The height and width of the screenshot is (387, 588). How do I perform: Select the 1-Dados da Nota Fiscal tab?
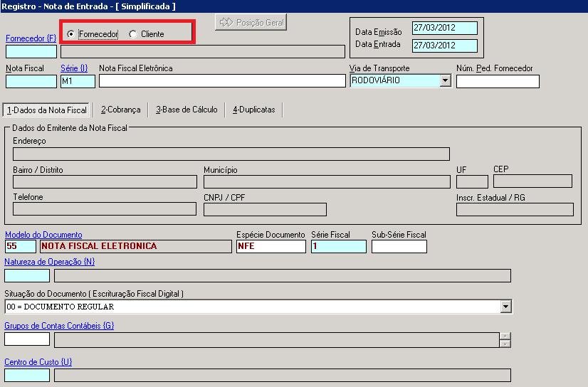click(46, 110)
